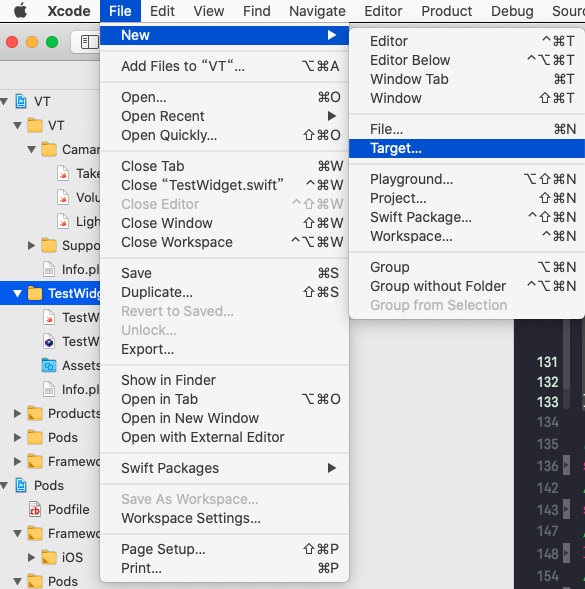The image size is (585, 589).
Task: Choose Print...
Action: tap(224, 568)
